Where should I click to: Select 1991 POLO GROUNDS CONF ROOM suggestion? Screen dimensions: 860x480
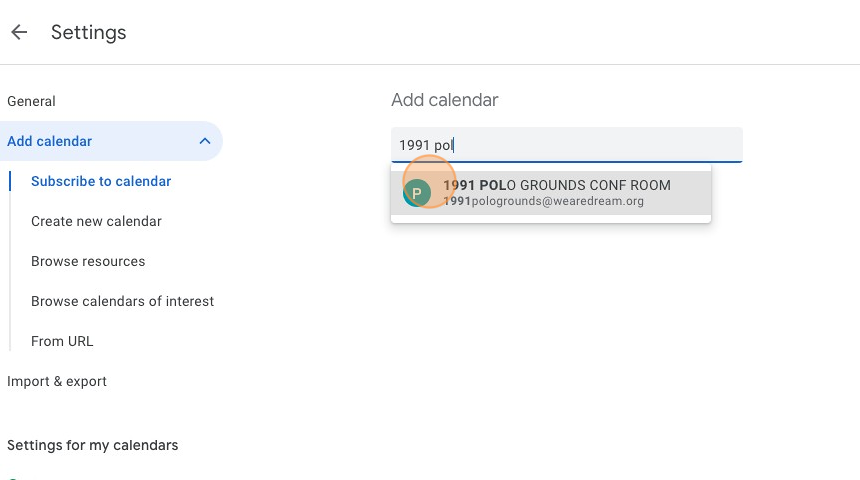tap(551, 193)
